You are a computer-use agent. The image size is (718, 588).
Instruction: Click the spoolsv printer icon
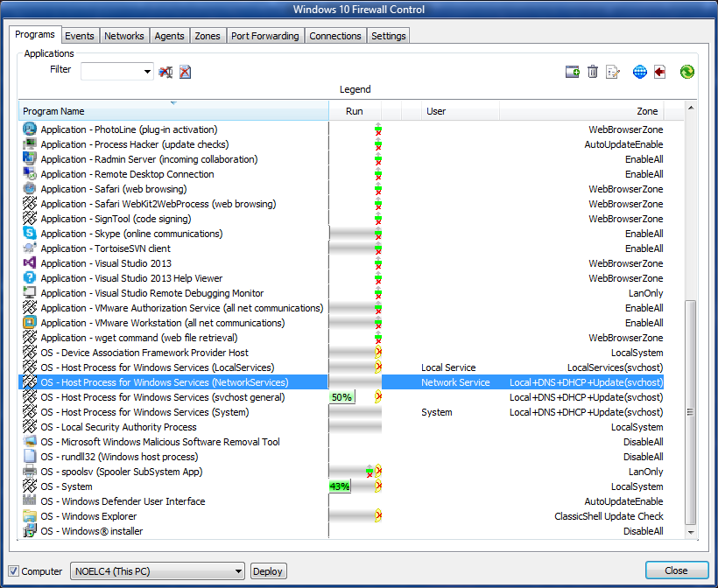click(x=29, y=472)
